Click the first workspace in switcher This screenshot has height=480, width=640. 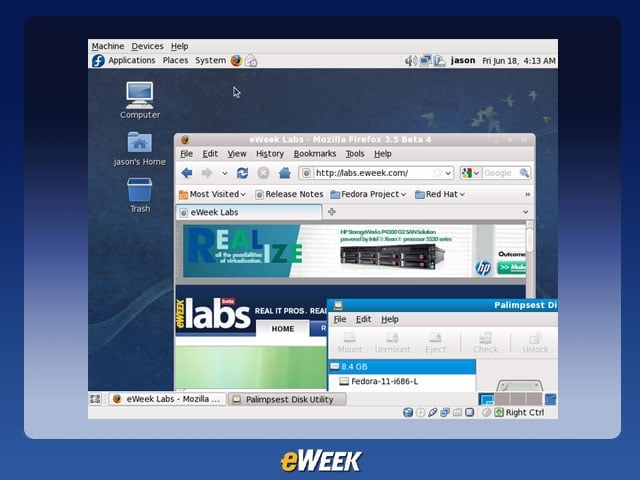(486, 399)
